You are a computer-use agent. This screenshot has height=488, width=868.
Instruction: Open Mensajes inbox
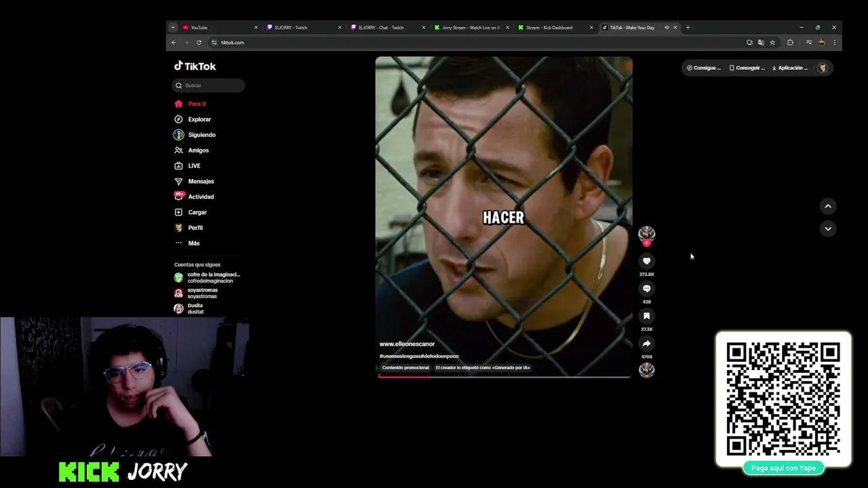click(194, 182)
